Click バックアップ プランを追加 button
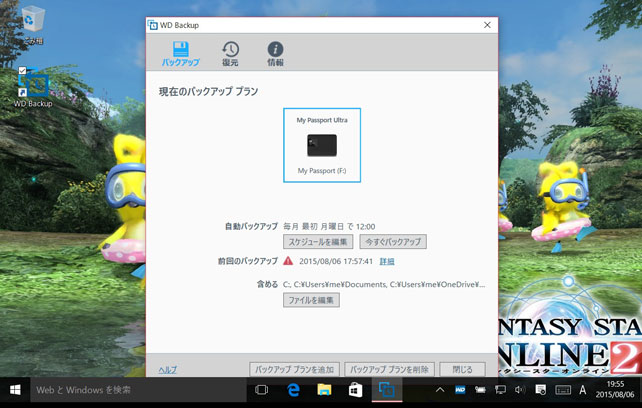The image size is (642, 408). [x=294, y=369]
